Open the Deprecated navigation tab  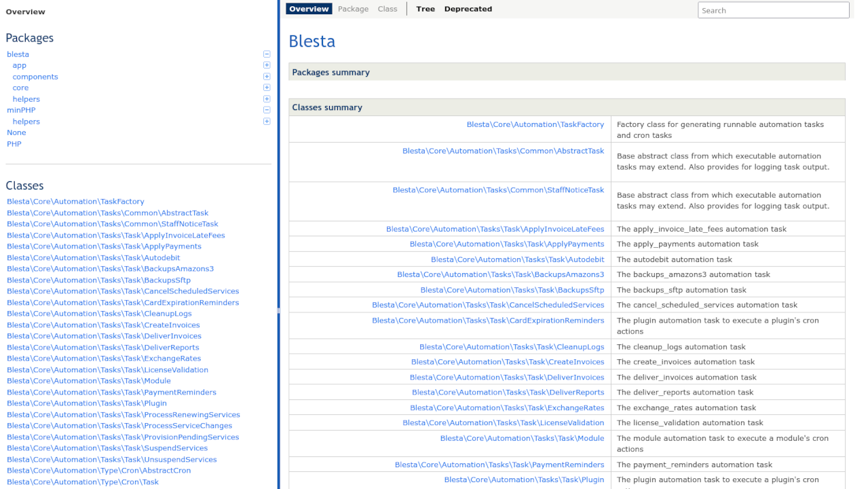click(x=468, y=9)
